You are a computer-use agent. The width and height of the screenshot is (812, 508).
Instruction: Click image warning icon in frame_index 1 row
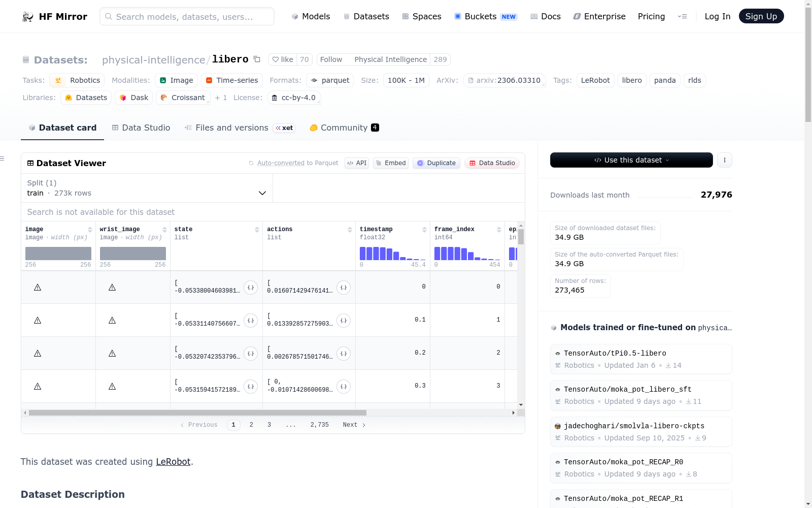click(x=38, y=321)
